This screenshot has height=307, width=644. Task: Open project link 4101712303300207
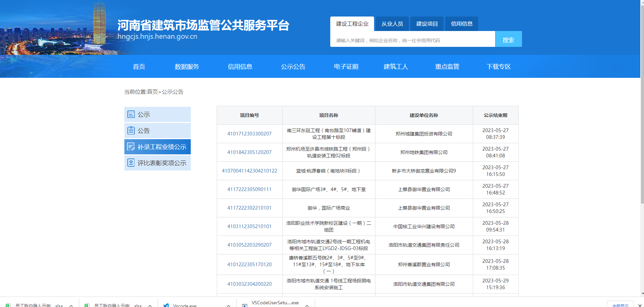click(x=249, y=134)
